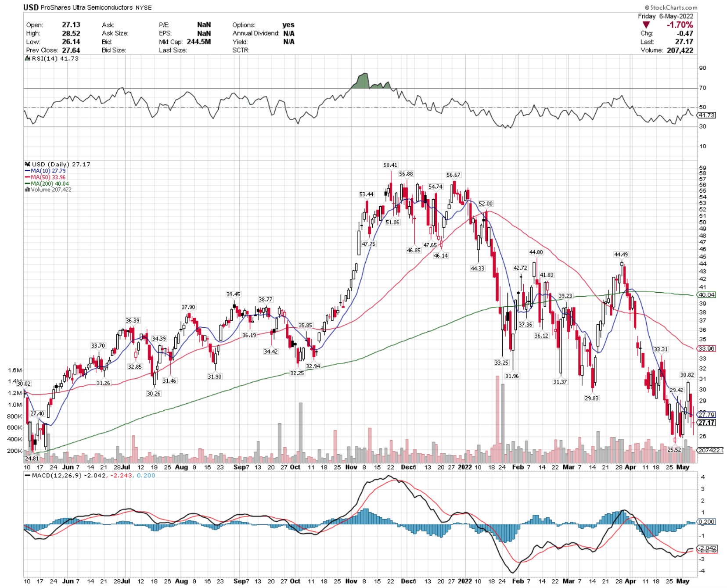
Task: Click the 41.73 RSI tag on right axis
Action: 706,115
